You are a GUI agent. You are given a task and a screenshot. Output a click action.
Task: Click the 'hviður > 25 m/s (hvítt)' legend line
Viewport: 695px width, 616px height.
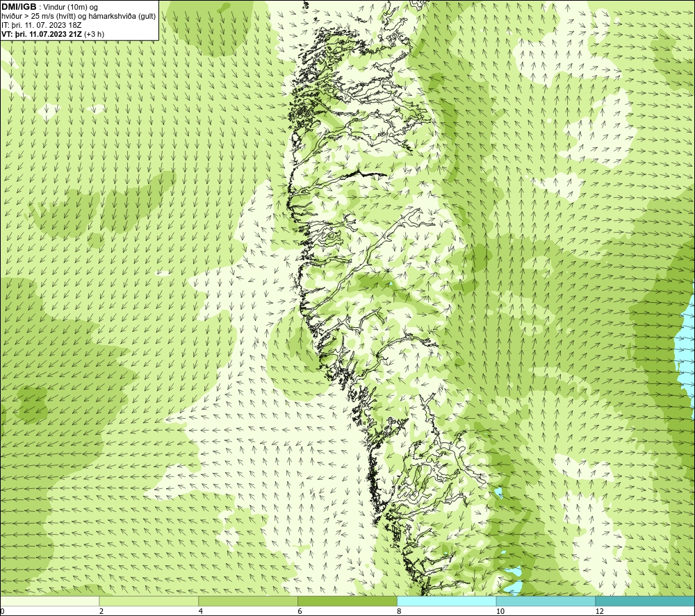[x=79, y=17]
